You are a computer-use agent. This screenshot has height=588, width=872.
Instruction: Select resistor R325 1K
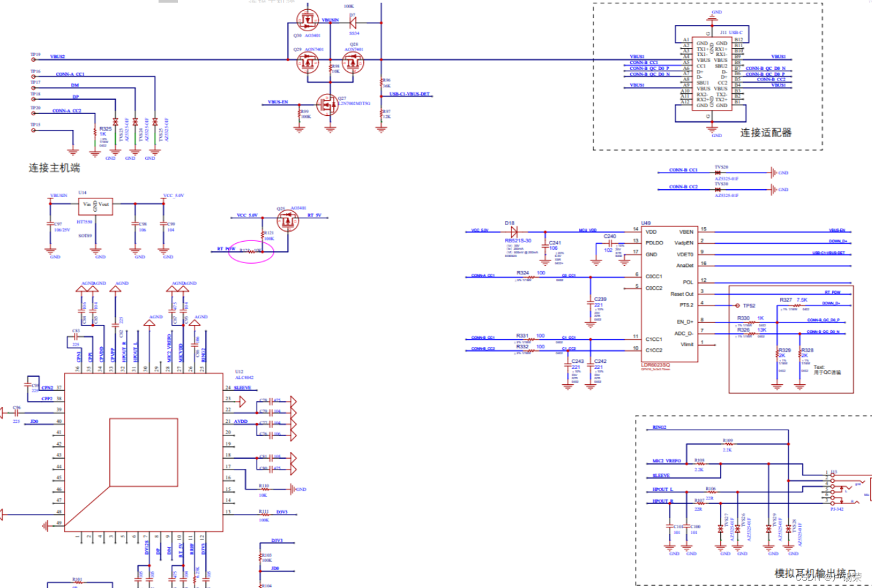coord(95,131)
